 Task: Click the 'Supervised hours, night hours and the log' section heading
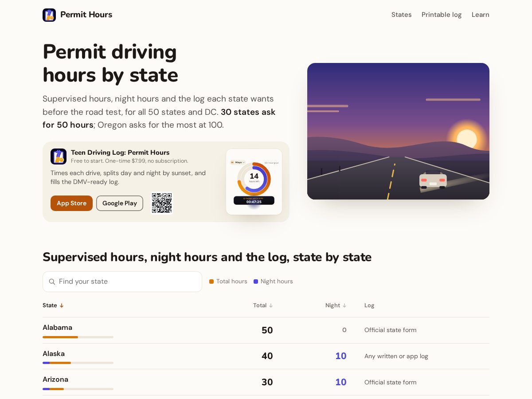[207, 257]
